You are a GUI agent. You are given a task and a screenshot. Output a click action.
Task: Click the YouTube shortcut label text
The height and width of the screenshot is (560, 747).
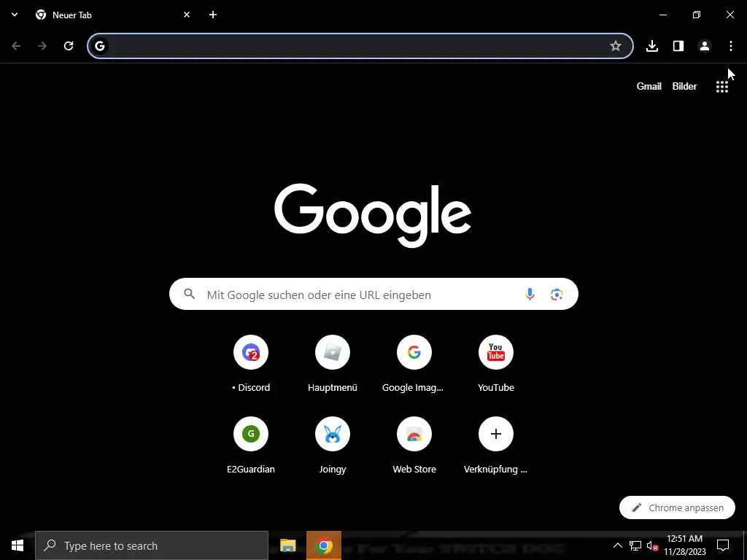(x=496, y=388)
